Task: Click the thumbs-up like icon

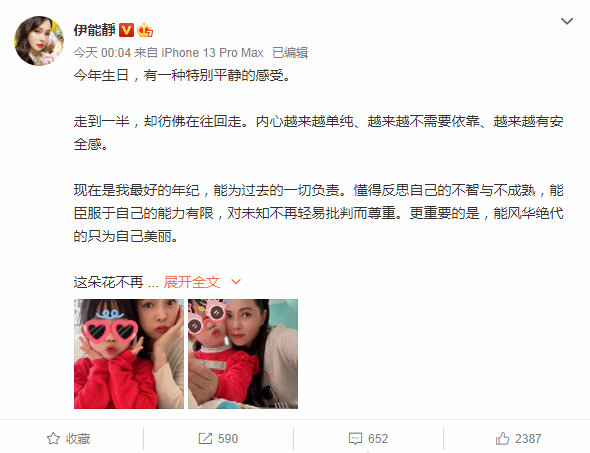Action: [x=502, y=439]
